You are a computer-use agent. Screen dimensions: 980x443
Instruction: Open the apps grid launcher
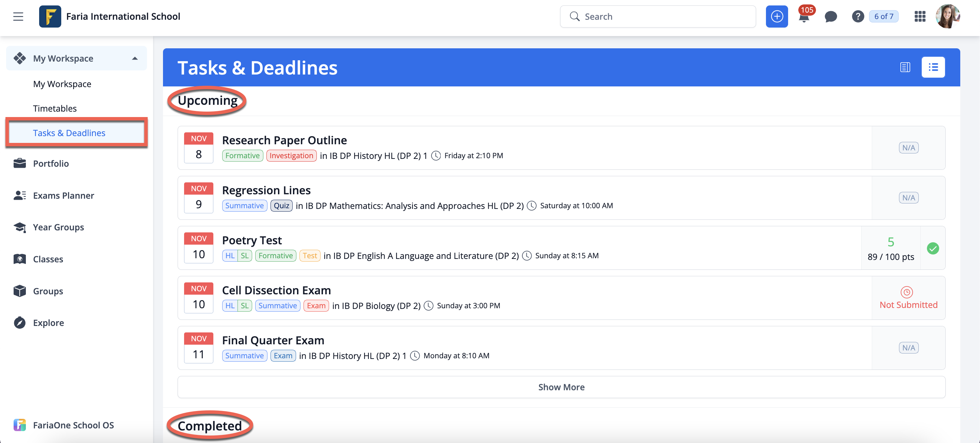(920, 16)
